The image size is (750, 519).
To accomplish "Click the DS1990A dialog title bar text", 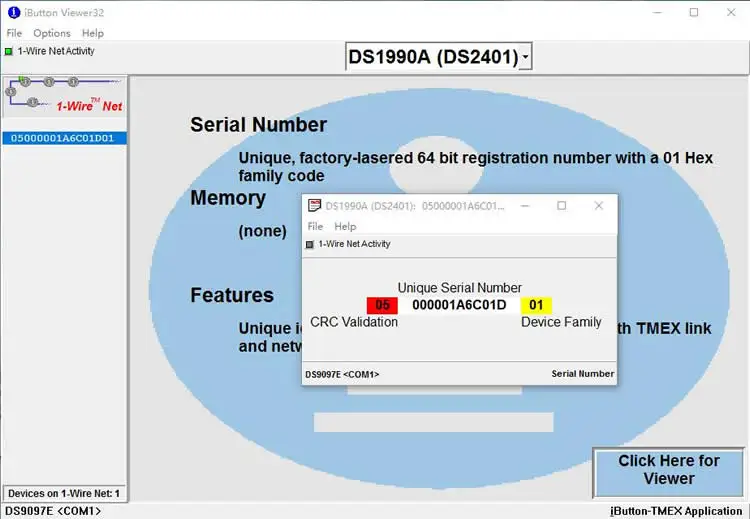I will 415,206.
